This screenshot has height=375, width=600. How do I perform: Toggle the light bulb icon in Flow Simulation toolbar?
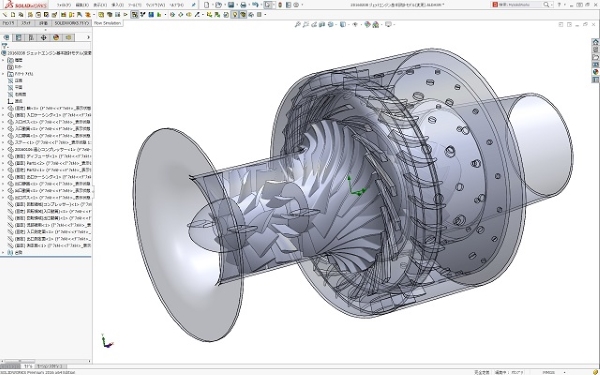(x=235, y=15)
